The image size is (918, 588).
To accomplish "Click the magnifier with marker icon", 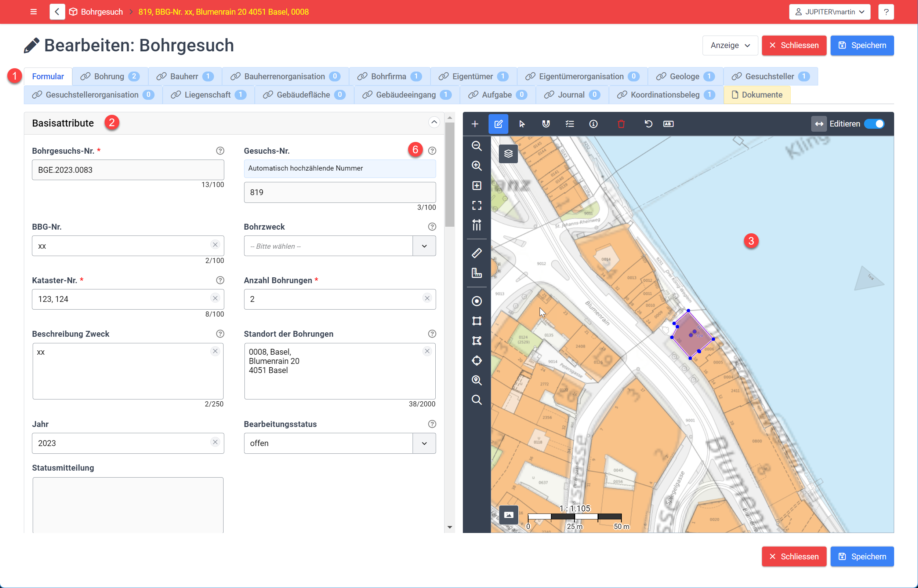I will click(x=476, y=380).
